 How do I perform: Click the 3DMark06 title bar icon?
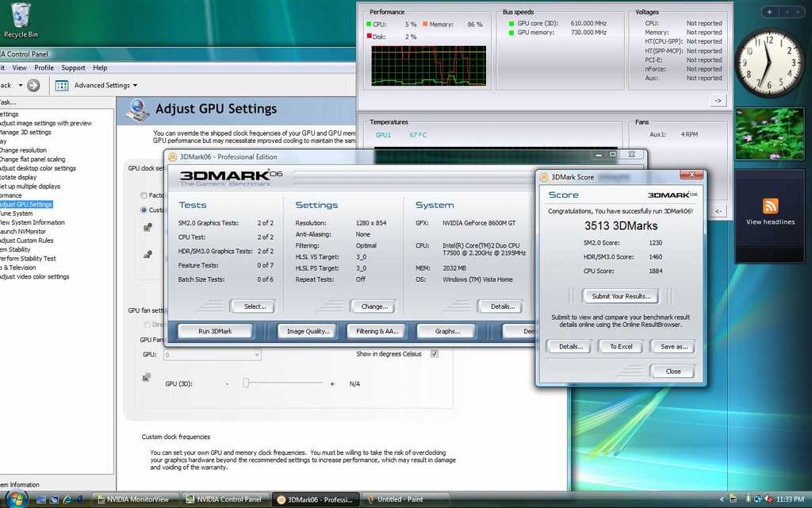pyautogui.click(x=172, y=157)
